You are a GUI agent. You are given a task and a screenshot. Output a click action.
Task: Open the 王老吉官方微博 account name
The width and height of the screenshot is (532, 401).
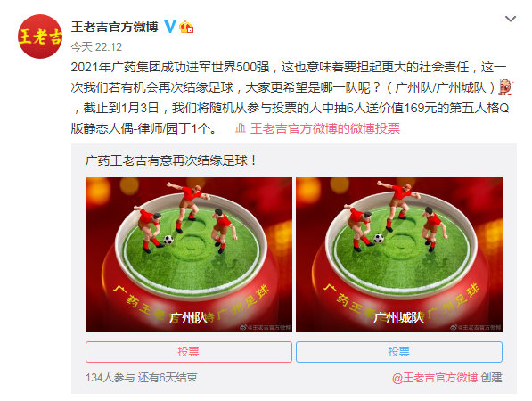115,27
